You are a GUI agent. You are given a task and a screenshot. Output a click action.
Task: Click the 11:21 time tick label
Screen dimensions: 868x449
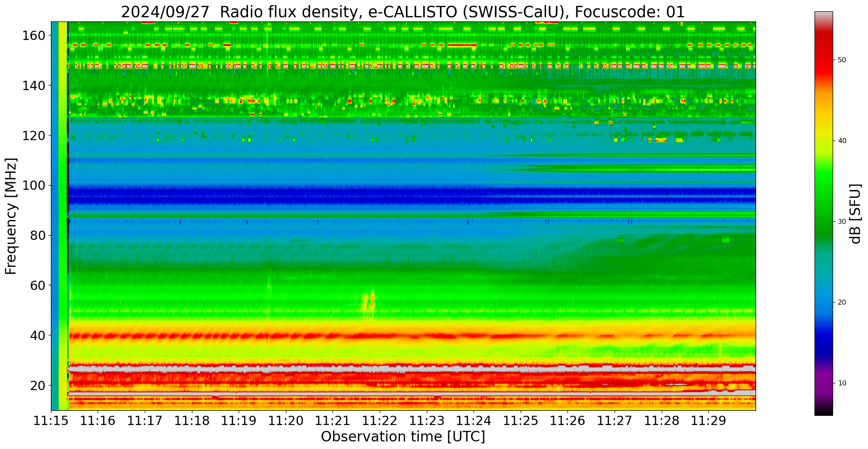coord(333,421)
